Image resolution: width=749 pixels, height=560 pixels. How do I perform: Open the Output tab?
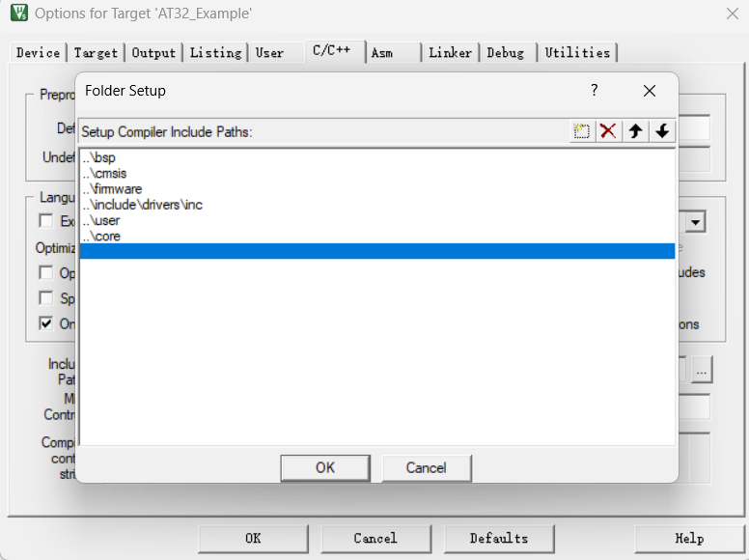tap(153, 52)
